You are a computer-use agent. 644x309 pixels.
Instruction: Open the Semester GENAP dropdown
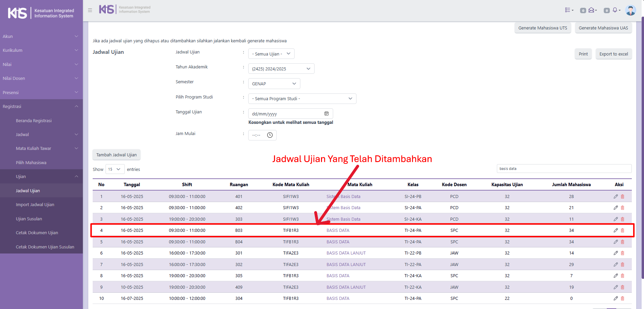pos(274,84)
